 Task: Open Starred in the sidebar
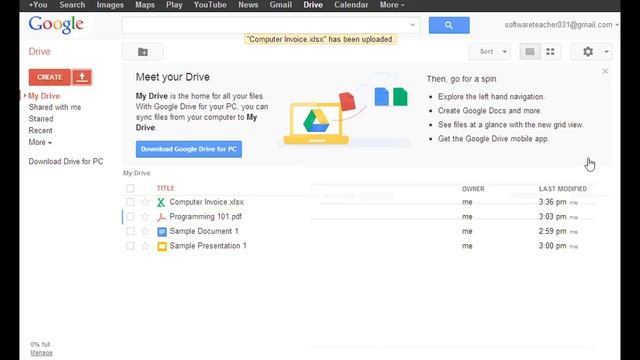click(41, 119)
